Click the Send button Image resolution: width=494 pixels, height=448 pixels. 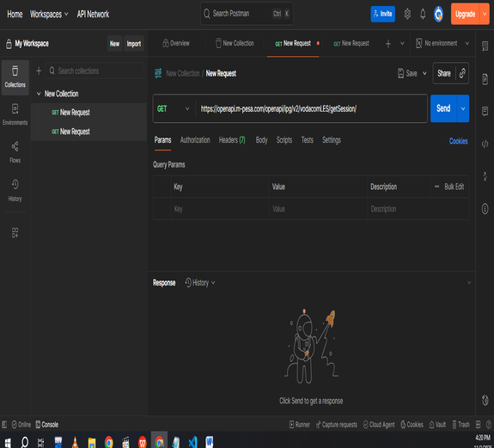[x=443, y=108]
